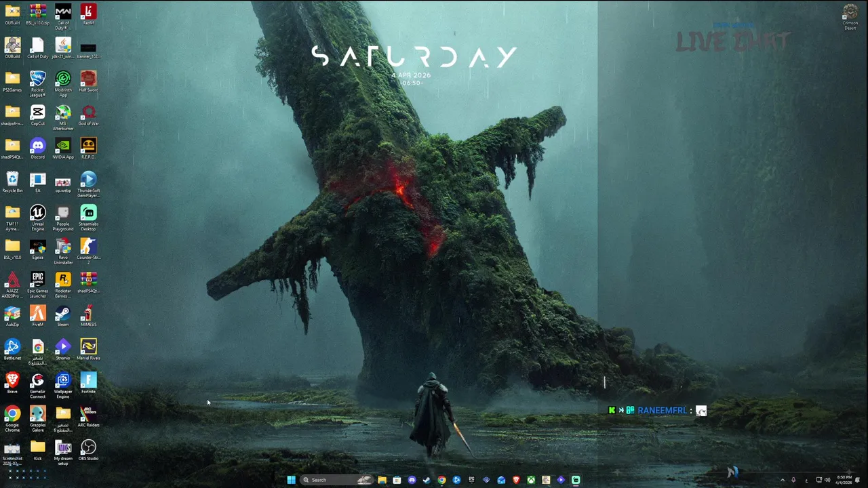Image resolution: width=868 pixels, height=488 pixels.
Task: Open the FiveM desktop shortcut
Action: point(37,317)
